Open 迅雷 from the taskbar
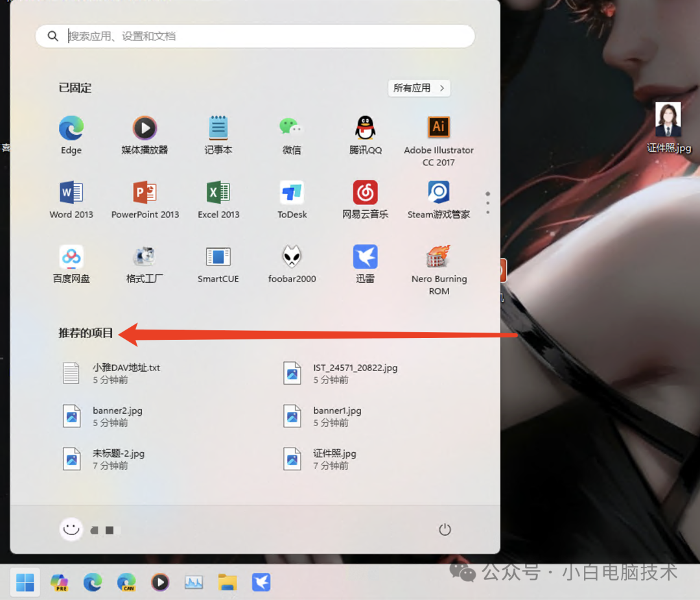 [x=261, y=582]
